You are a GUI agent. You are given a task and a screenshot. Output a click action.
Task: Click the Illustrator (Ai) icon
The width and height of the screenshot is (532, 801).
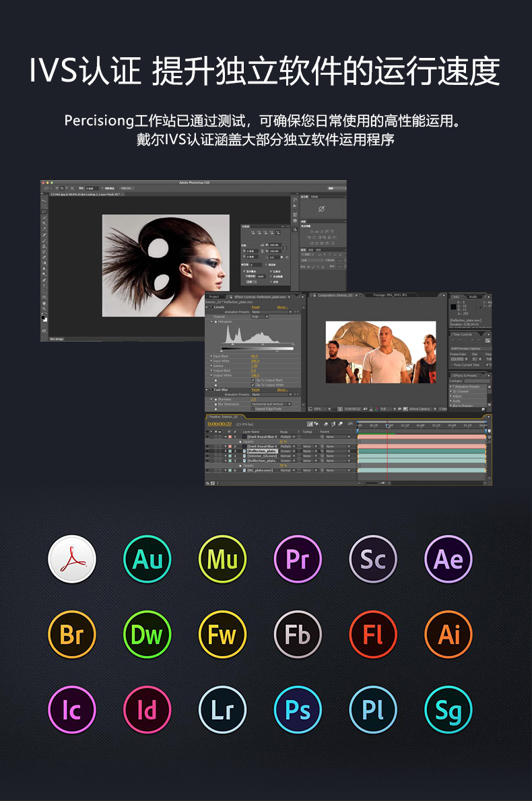[448, 635]
